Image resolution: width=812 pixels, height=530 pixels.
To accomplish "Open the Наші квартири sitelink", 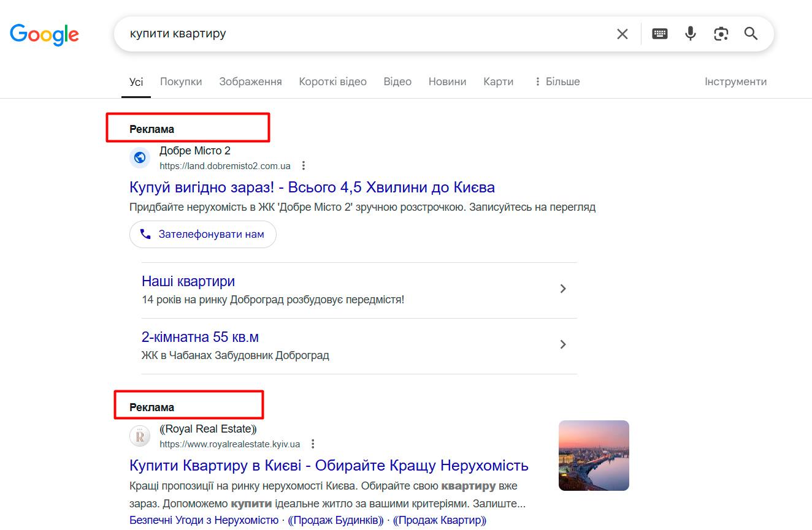I will click(188, 281).
